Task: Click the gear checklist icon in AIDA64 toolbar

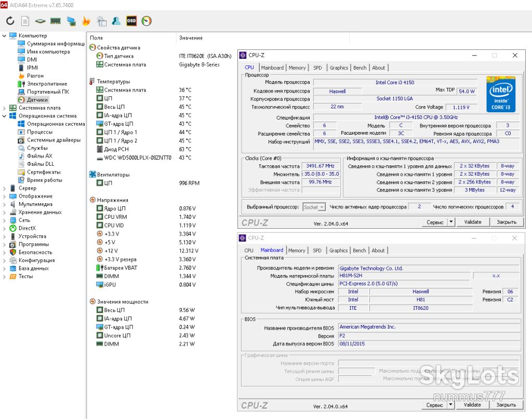Action: click(x=101, y=21)
